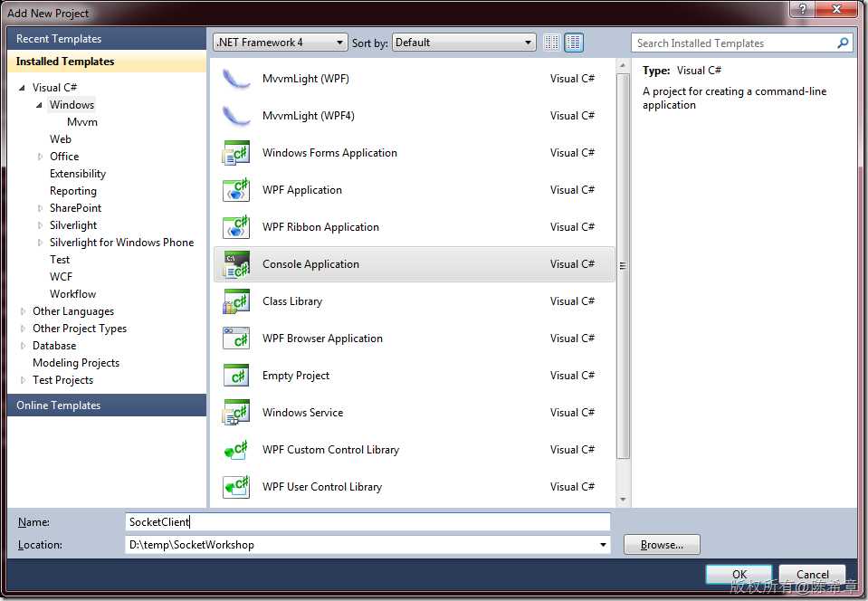This screenshot has width=868, height=601.
Task: Select the Reporting category
Action: coord(73,191)
